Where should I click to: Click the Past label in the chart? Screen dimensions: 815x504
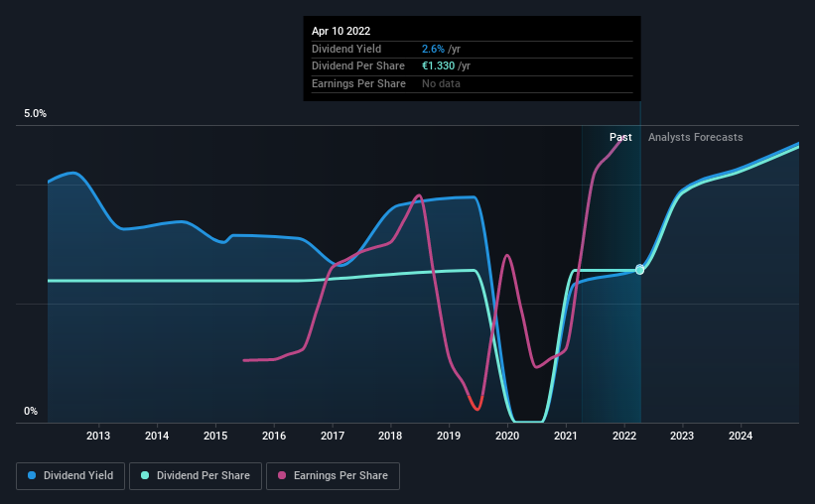tap(620, 137)
